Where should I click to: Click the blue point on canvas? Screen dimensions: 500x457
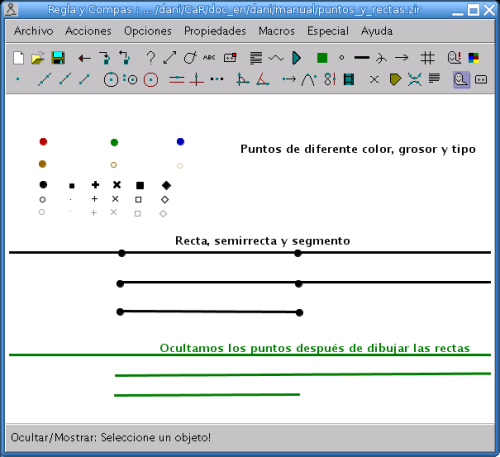180,142
